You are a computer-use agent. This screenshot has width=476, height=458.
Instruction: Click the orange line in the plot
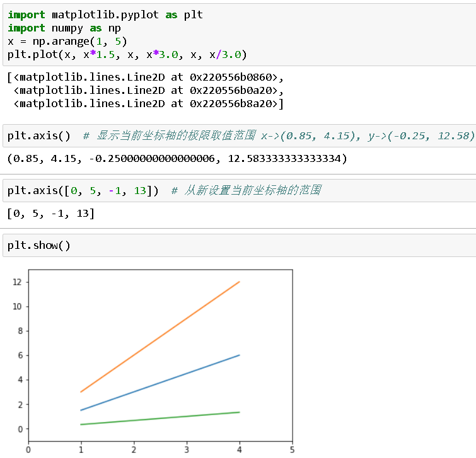pos(160,336)
